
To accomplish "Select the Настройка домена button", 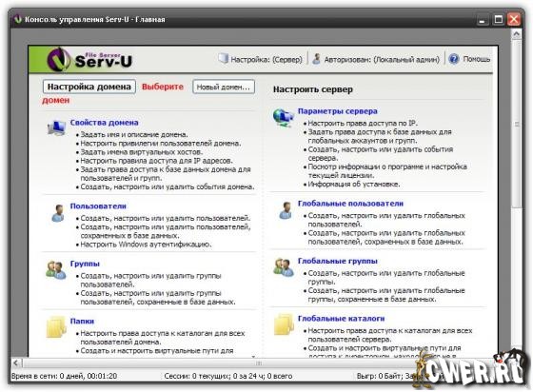I will pyautogui.click(x=89, y=87).
